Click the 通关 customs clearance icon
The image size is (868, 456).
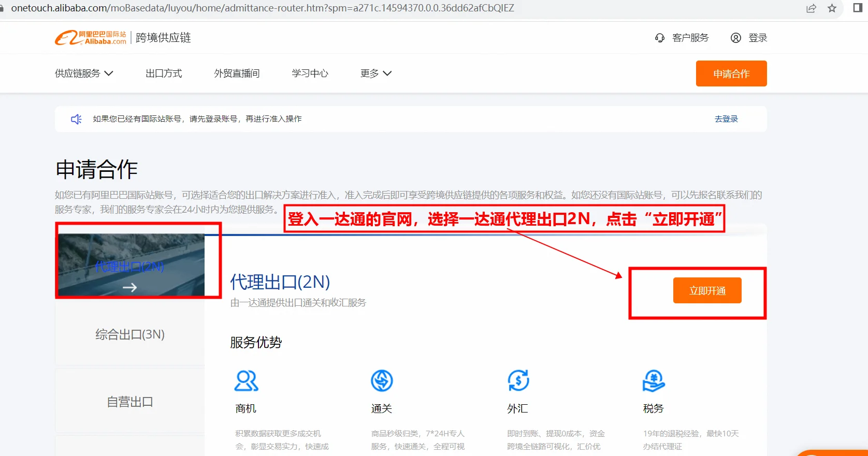coord(382,381)
